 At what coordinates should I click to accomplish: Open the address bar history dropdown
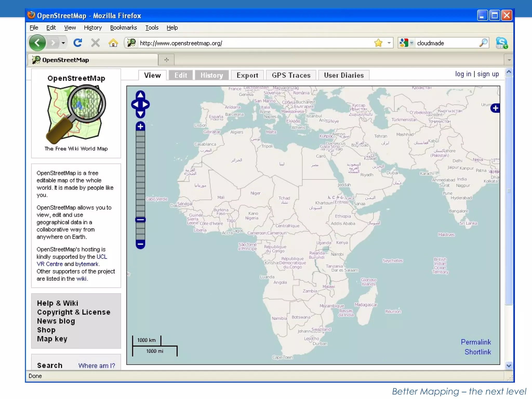pos(389,43)
